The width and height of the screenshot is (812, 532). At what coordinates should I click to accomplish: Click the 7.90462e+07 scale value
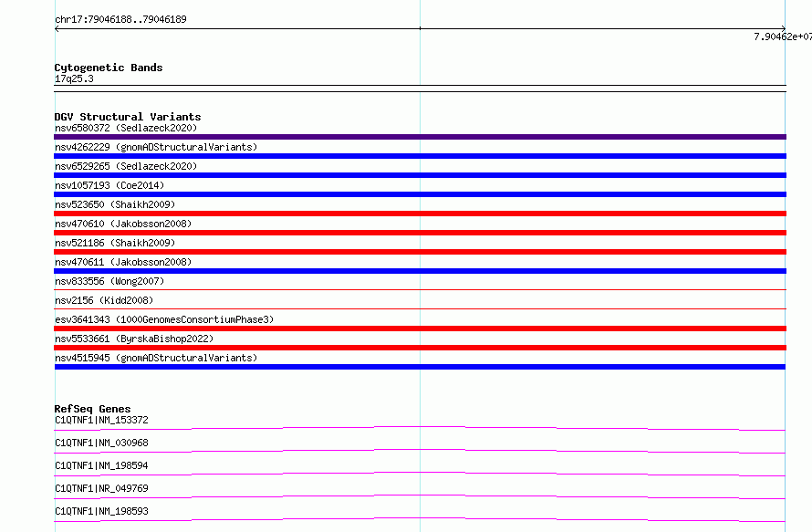pyautogui.click(x=783, y=37)
